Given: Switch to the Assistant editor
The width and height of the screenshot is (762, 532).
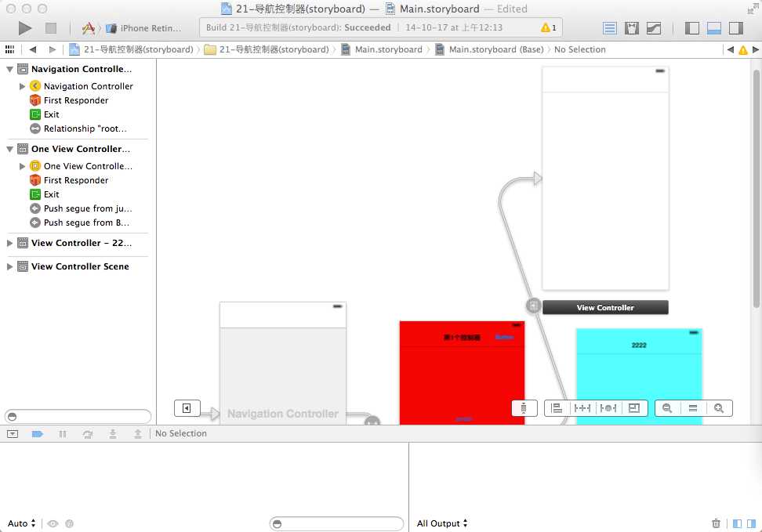Looking at the screenshot, I should [x=631, y=28].
